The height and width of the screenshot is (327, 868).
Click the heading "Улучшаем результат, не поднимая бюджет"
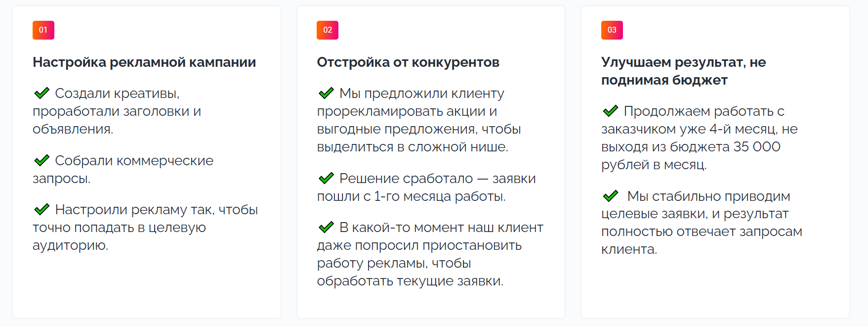click(683, 71)
